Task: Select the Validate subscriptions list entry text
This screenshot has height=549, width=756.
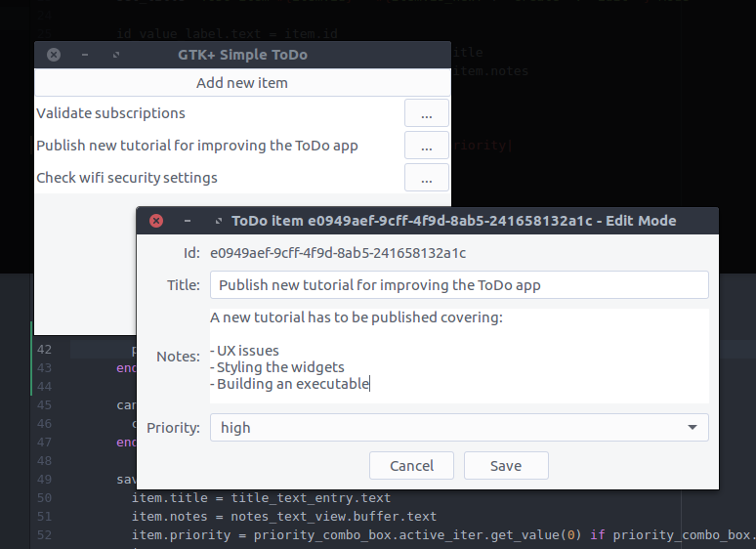Action: point(110,114)
